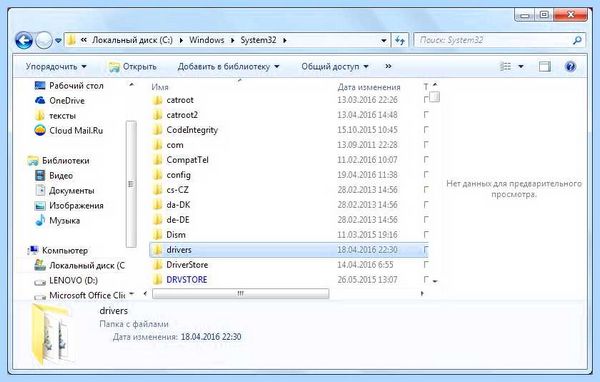Open the view options dropdown arrow
This screenshot has height=382, width=600.
click(x=521, y=67)
